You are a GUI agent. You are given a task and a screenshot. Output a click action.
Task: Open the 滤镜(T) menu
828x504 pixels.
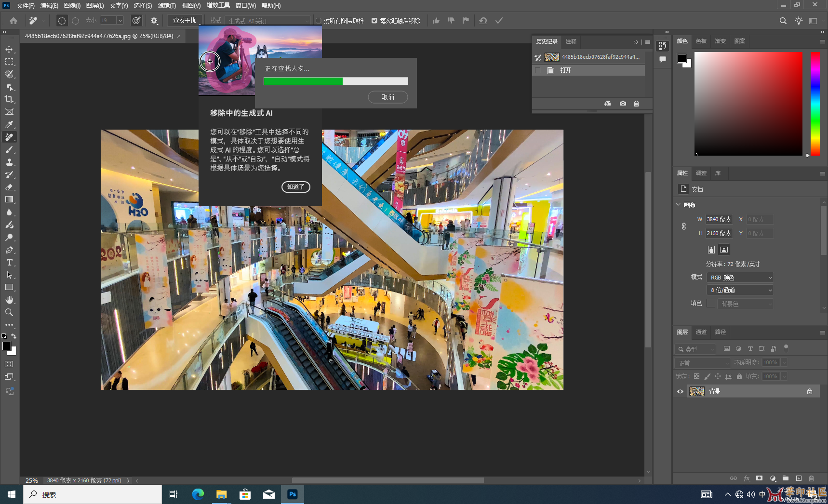167,6
